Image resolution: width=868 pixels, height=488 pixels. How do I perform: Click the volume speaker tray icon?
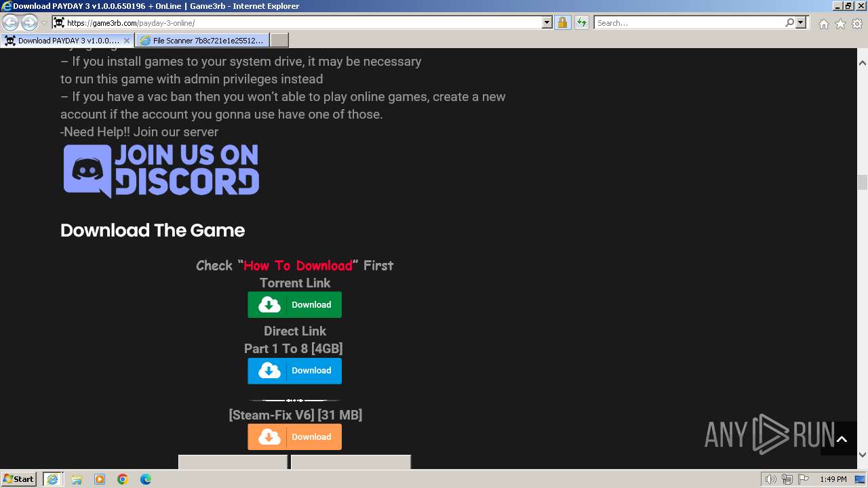[770, 479]
